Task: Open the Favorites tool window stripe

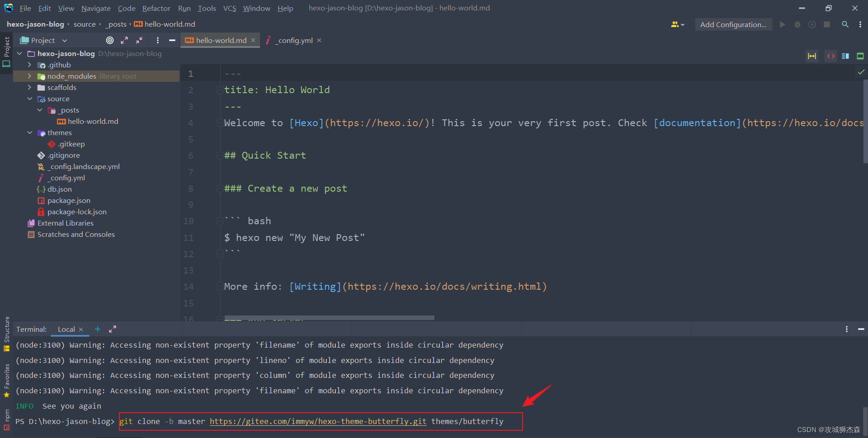Action: coord(6,380)
